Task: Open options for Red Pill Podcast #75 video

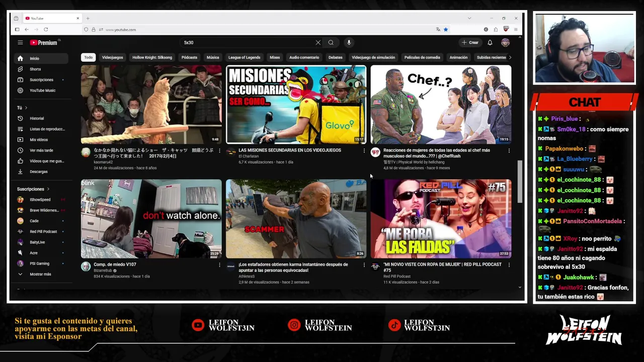Action: point(509,264)
